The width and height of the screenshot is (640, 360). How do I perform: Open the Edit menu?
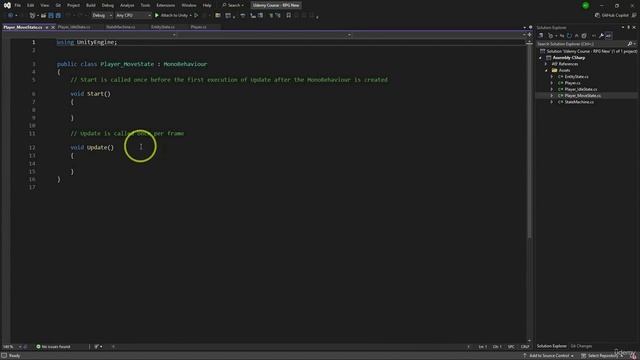tap(31, 5)
